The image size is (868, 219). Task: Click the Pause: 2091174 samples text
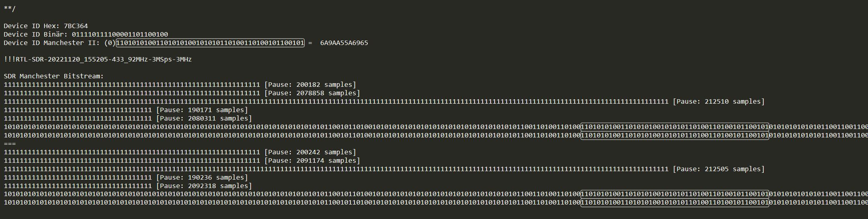[312, 160]
